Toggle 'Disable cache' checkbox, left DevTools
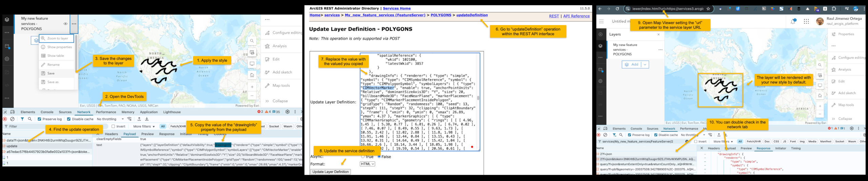The height and width of the screenshot is (181, 868). tap(69, 119)
